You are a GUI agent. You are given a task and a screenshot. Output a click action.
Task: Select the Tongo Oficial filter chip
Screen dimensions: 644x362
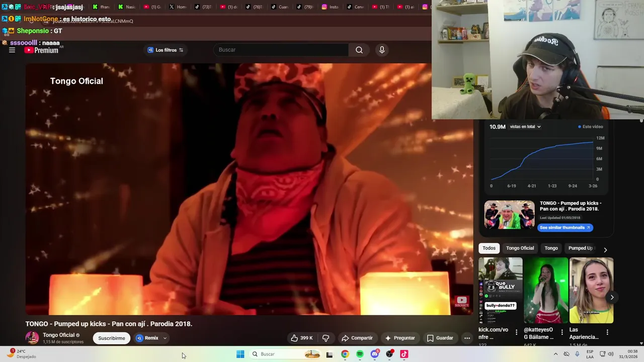(520, 248)
